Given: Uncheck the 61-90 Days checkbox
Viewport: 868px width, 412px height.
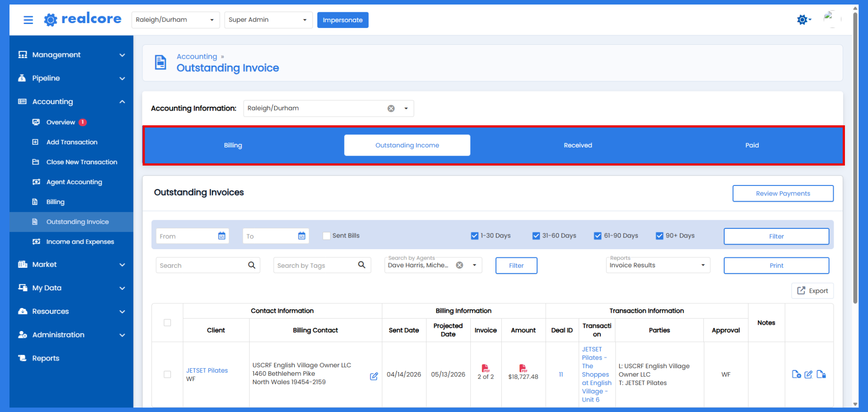Looking at the screenshot, I should pyautogui.click(x=598, y=236).
